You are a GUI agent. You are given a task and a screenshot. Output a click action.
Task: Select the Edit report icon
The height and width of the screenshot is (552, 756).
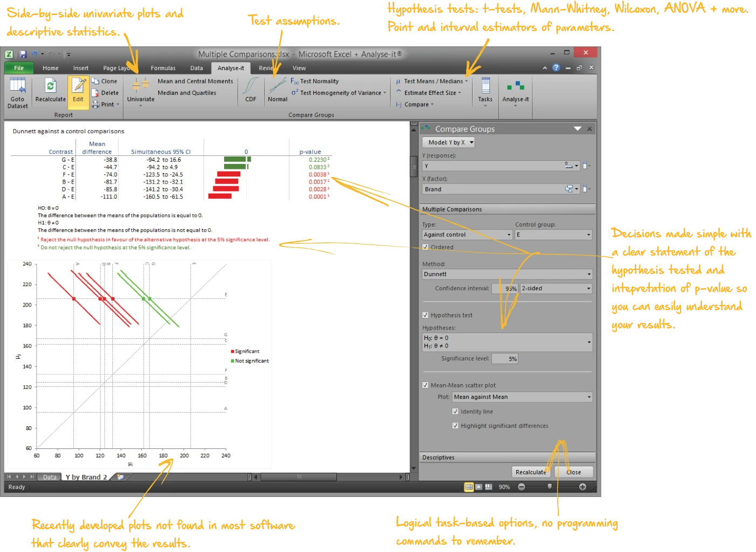click(78, 87)
